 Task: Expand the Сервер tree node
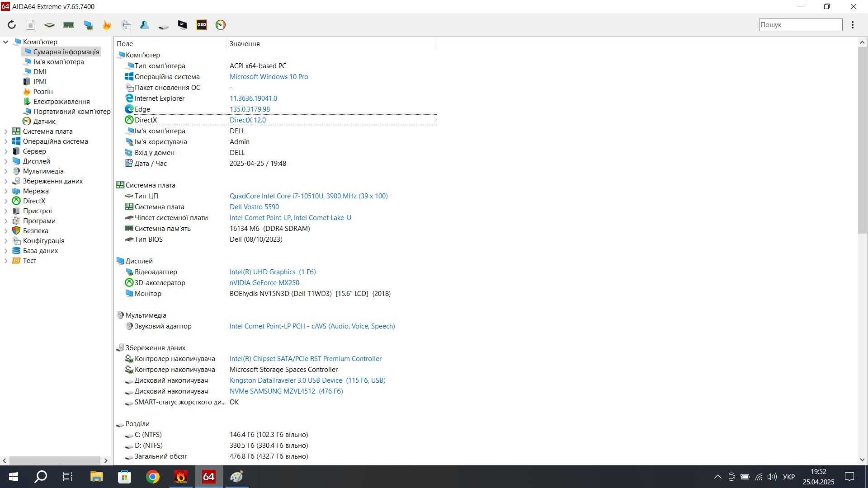coord(6,151)
